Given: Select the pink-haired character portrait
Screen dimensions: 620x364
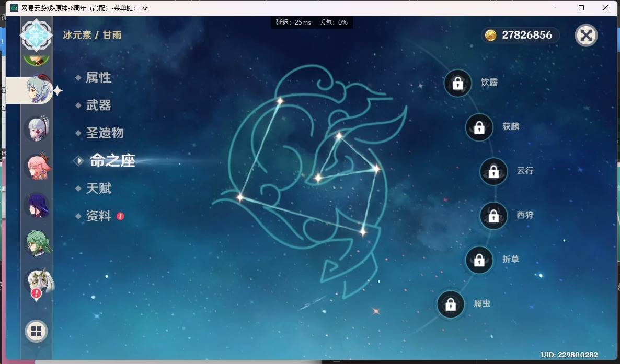Looking at the screenshot, I should point(38,167).
